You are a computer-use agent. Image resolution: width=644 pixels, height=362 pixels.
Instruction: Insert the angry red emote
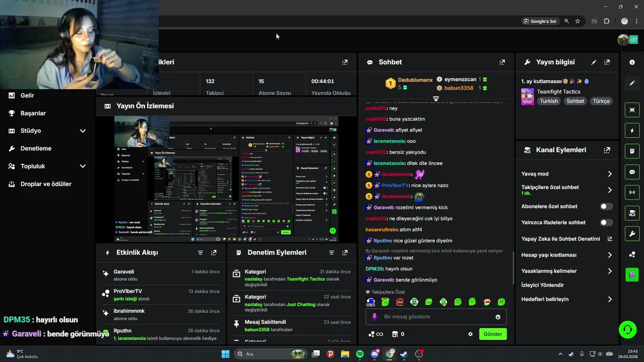point(400,302)
